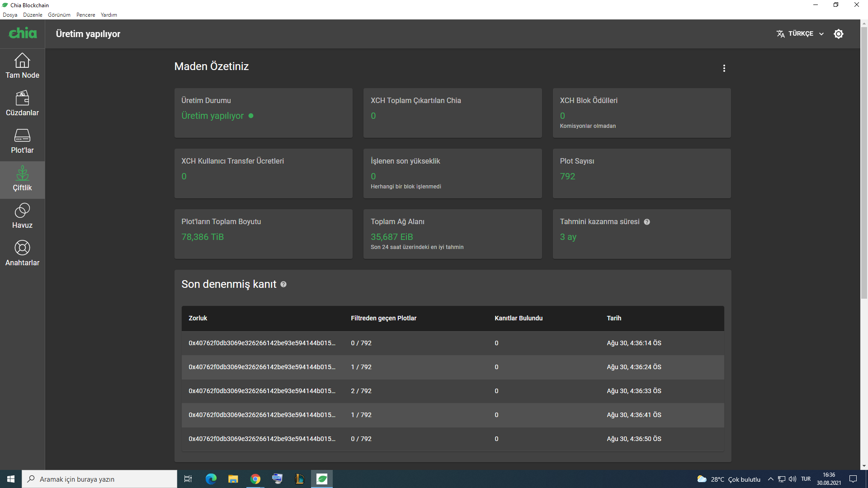Open the Maden Özetiniz three-dot menu
Image resolution: width=868 pixels, height=488 pixels.
point(724,68)
